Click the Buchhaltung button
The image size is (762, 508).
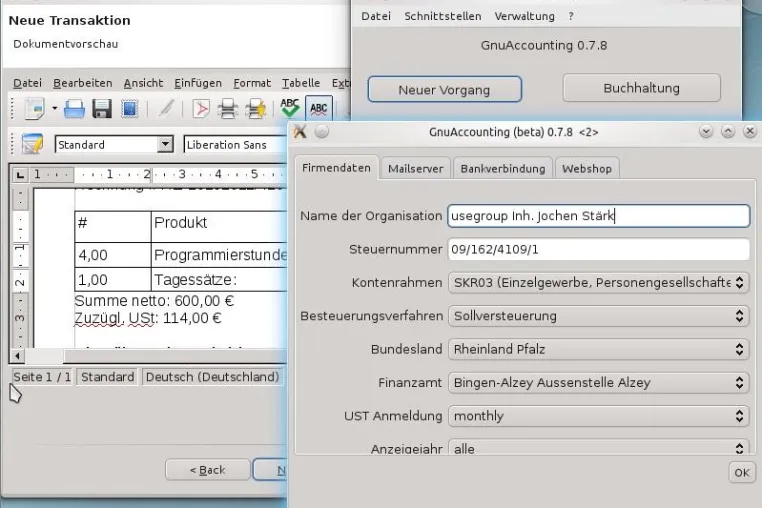click(641, 88)
